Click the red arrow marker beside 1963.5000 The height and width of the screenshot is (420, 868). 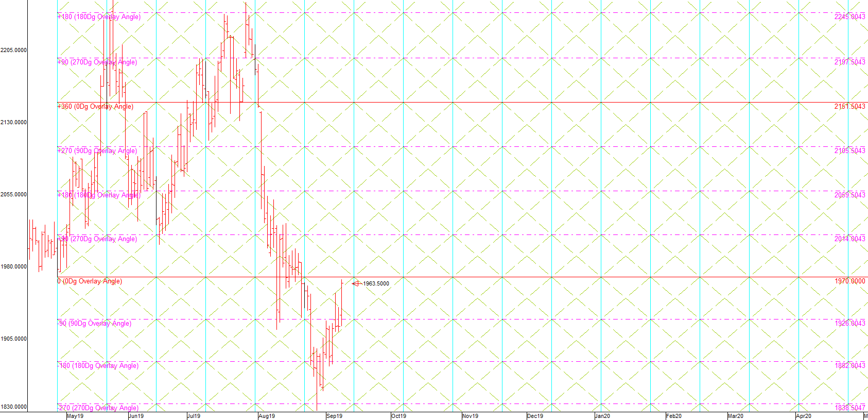357,283
